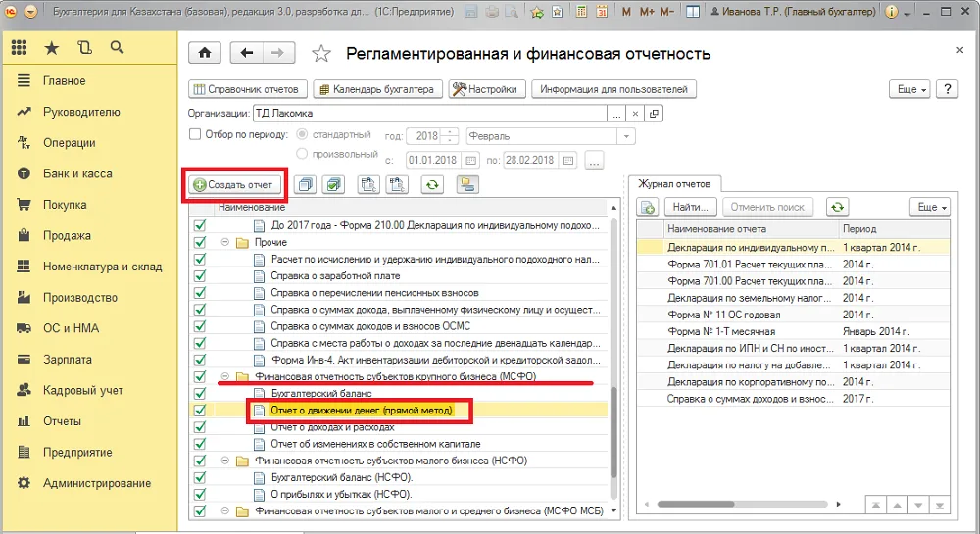Screen dimensions: 980x534
Task: Open the journal Еще menu
Action: pyautogui.click(x=930, y=207)
